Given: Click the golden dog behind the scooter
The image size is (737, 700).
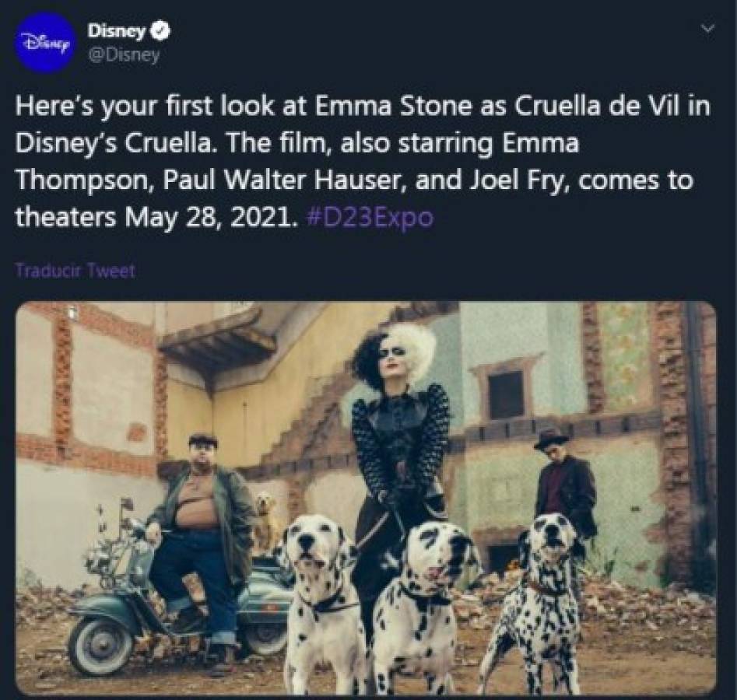Looking at the screenshot, I should (267, 520).
